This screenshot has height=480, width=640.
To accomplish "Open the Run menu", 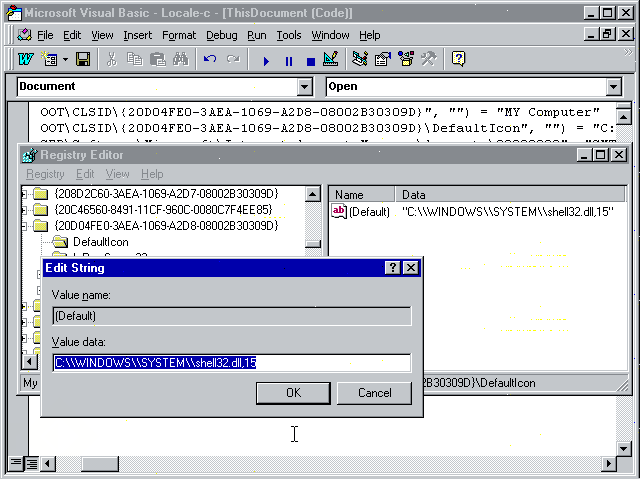I will pyautogui.click(x=257, y=36).
